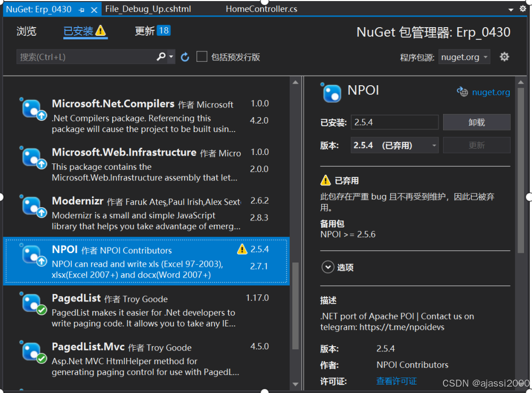532x393 pixels.
Task: Click Modernizr available version 2.8.3
Action: tap(259, 218)
